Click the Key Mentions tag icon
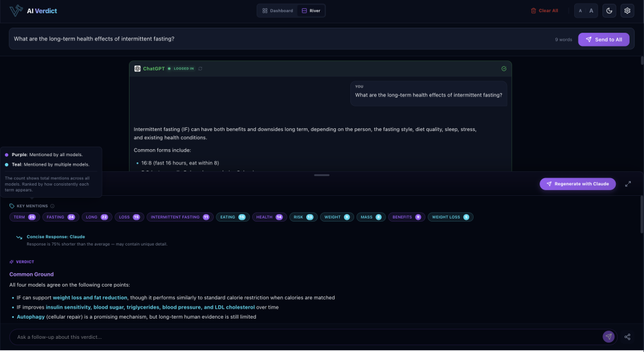This screenshot has width=644, height=352. pyautogui.click(x=12, y=206)
